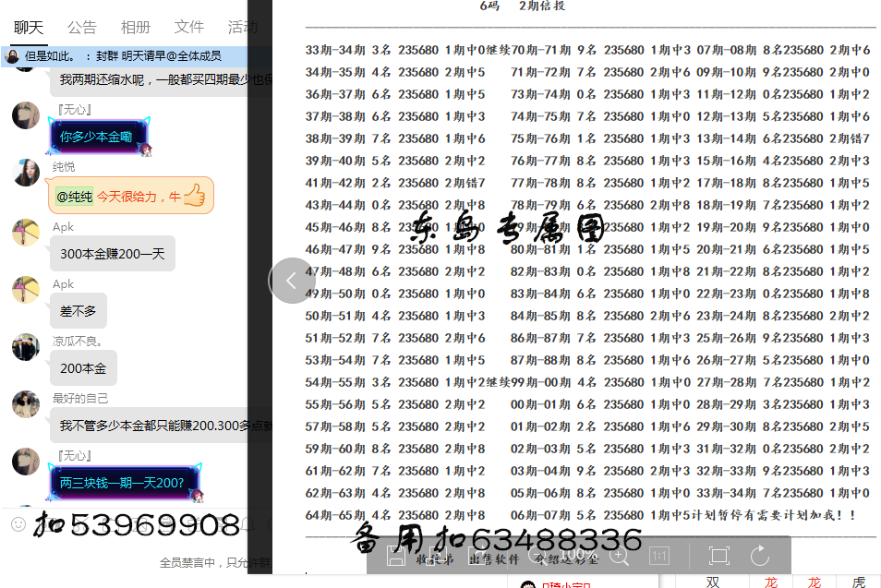Click row 22期-23期 0名 1期中8
Image resolution: width=881 pixels, height=588 pixels.
tap(783, 294)
